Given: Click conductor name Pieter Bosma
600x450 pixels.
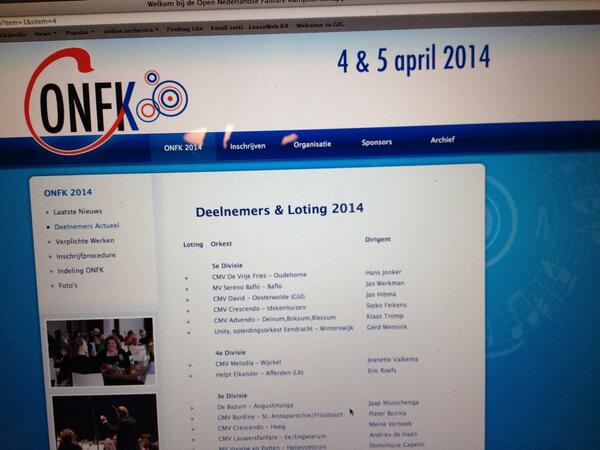Looking at the screenshot, I should (388, 414).
